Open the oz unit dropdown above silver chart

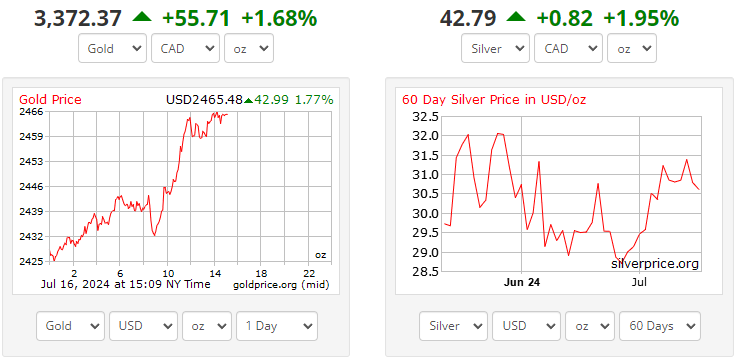pyautogui.click(x=632, y=48)
